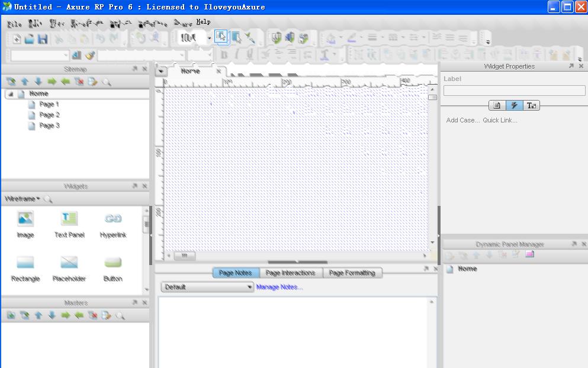Image resolution: width=588 pixels, height=368 pixels.
Task: Open the widget style dropdown
Action: click(x=66, y=56)
